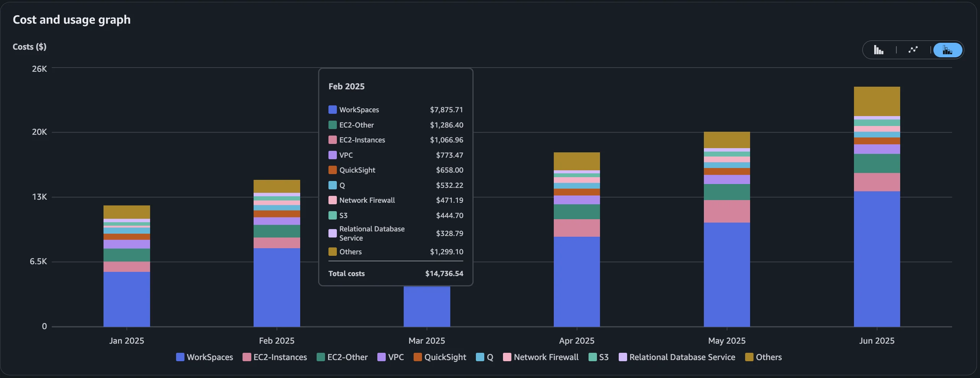Viewport: 980px width, 378px height.
Task: Click the Jun 2025 Others bar segment
Action: click(x=877, y=101)
